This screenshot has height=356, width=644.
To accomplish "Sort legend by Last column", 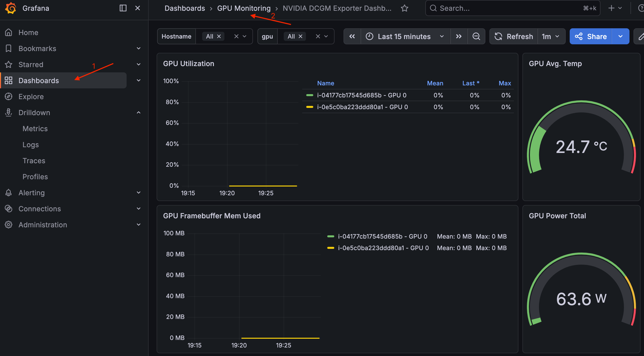I will click(x=471, y=83).
